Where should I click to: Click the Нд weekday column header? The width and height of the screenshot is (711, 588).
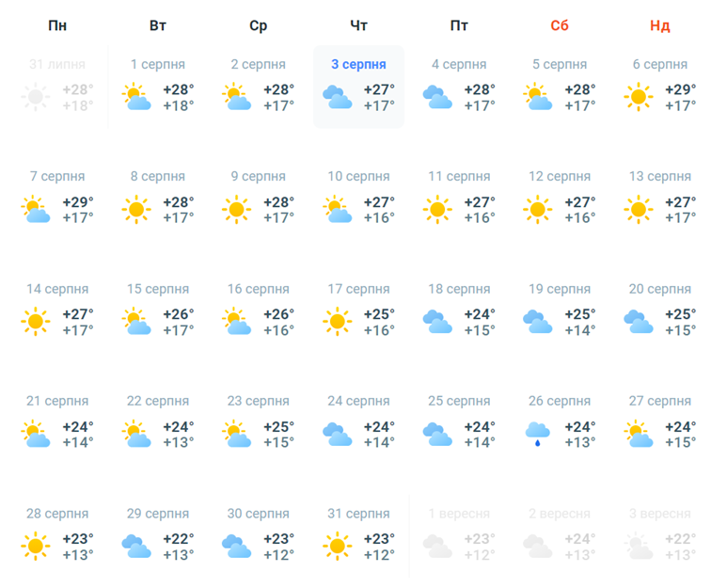click(659, 25)
